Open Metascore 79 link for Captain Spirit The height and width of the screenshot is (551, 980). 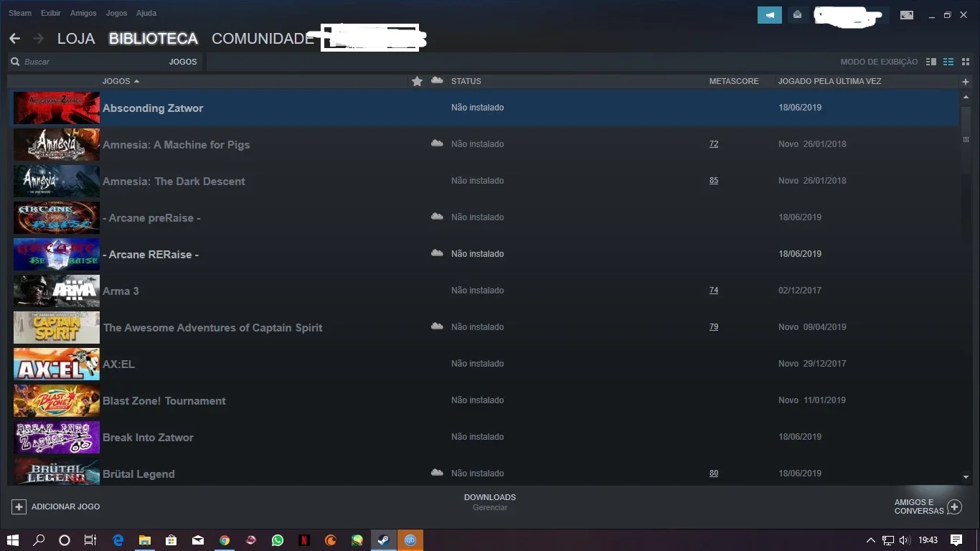(x=714, y=327)
